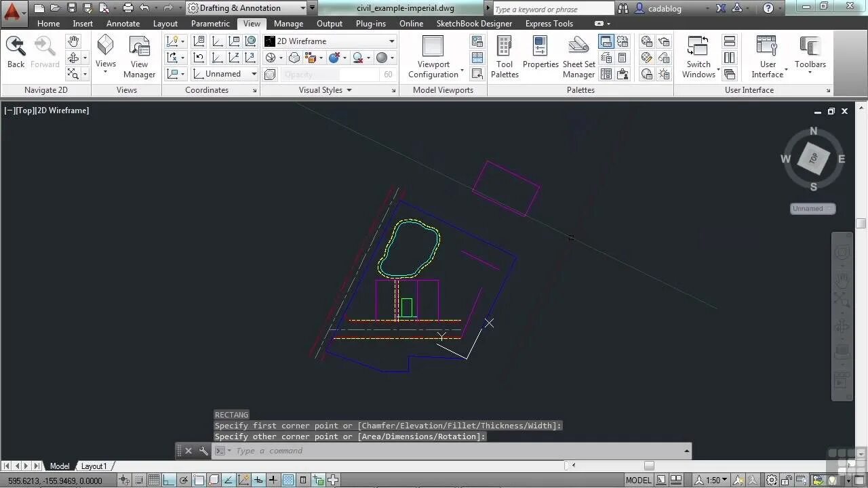This screenshot has height=488, width=868.
Task: Open the Home ribbon tab
Action: (x=48, y=23)
